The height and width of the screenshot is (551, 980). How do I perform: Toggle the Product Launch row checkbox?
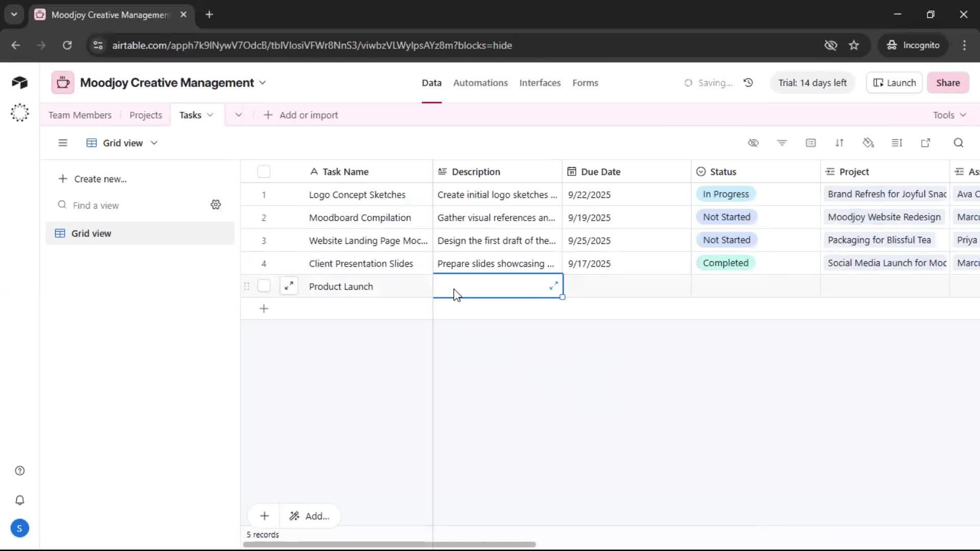264,286
